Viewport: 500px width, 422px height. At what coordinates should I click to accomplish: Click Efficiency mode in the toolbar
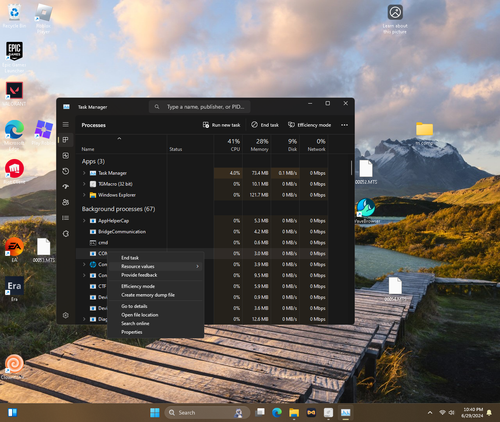tap(309, 125)
